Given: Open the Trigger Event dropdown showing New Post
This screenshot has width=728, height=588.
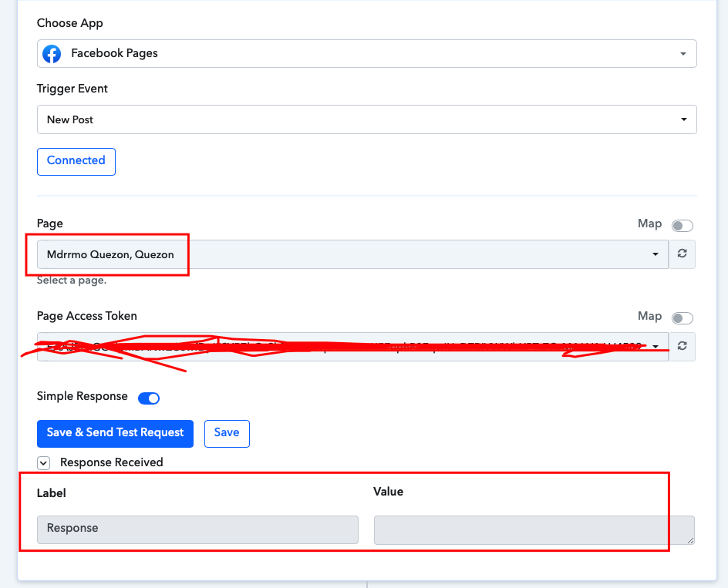Looking at the screenshot, I should click(x=367, y=119).
